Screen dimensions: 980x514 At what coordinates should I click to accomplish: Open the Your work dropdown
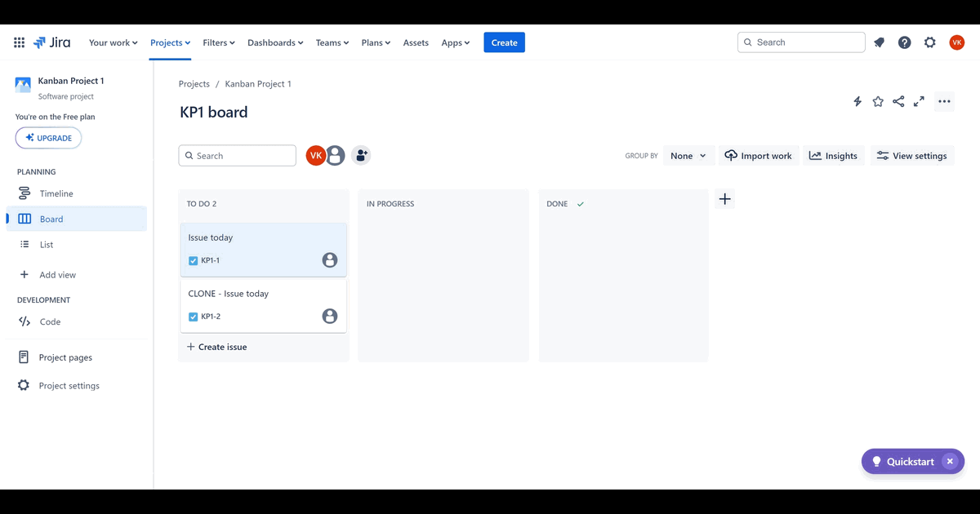coord(113,42)
